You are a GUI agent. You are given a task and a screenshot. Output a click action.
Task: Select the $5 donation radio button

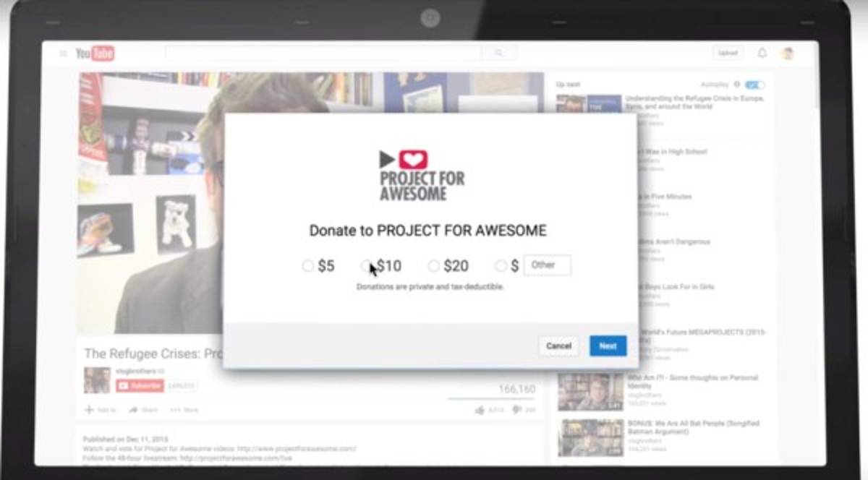coord(307,266)
